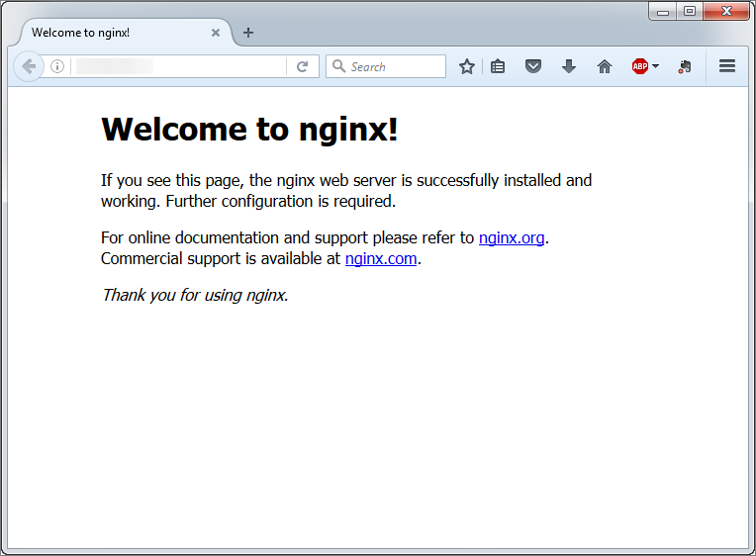Viewport: 756px width, 556px height.
Task: Go to the Home page icon
Action: pos(605,66)
